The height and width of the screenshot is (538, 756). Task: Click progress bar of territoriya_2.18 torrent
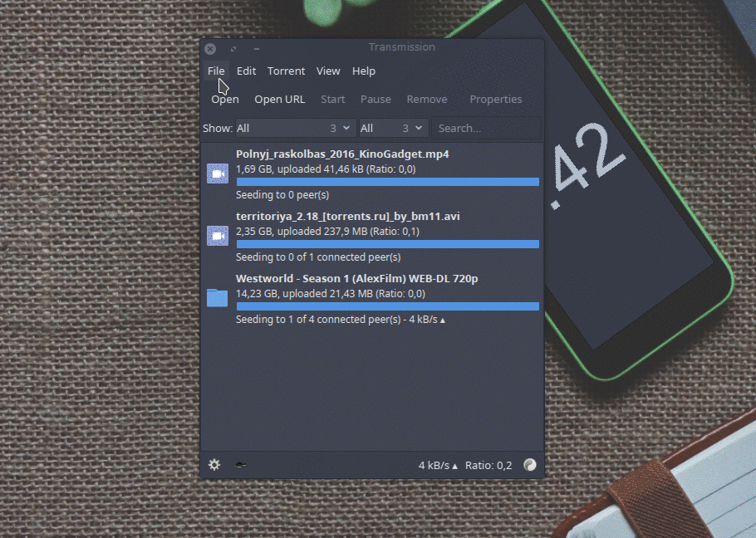click(388, 244)
